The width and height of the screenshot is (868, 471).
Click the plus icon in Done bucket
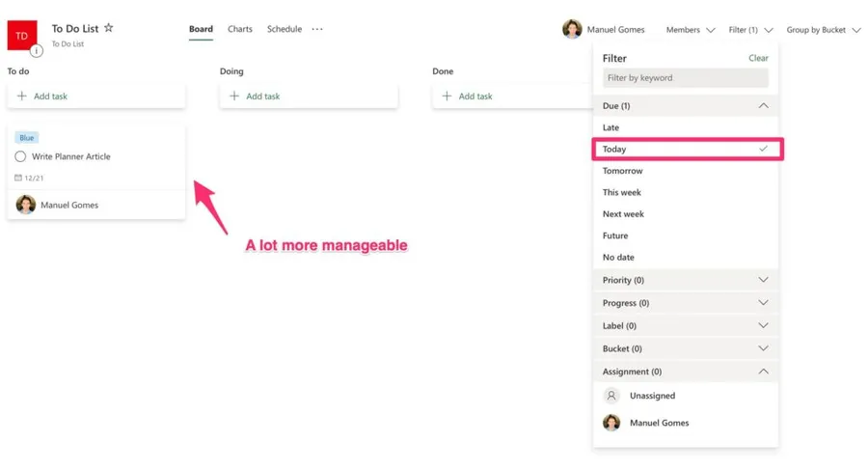[x=447, y=97]
